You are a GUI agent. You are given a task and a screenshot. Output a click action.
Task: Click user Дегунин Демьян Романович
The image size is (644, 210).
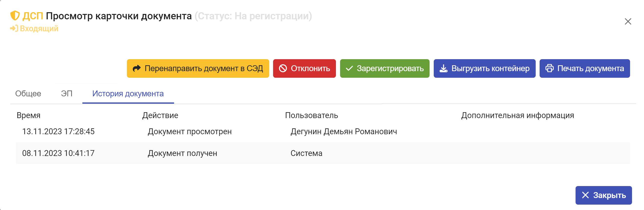coord(344,132)
